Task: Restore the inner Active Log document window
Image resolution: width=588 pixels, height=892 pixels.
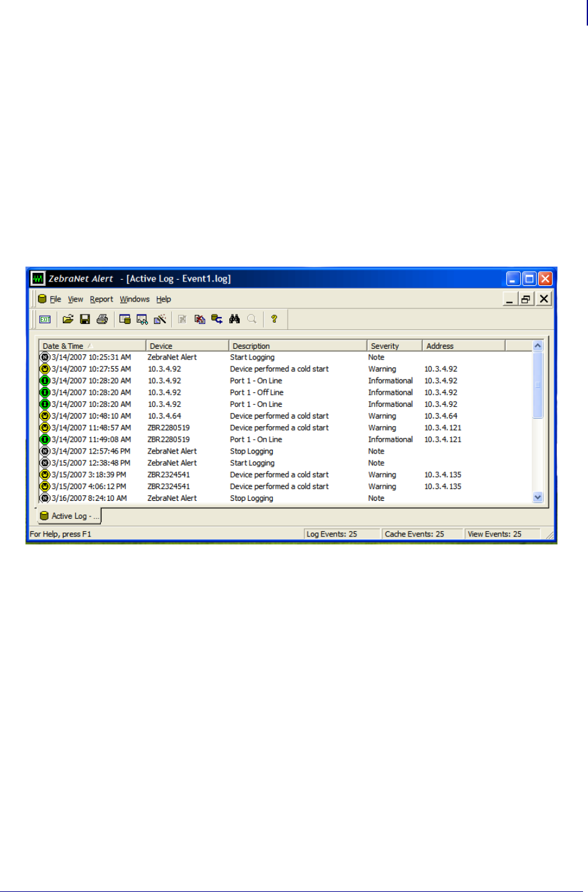Action: click(x=526, y=299)
